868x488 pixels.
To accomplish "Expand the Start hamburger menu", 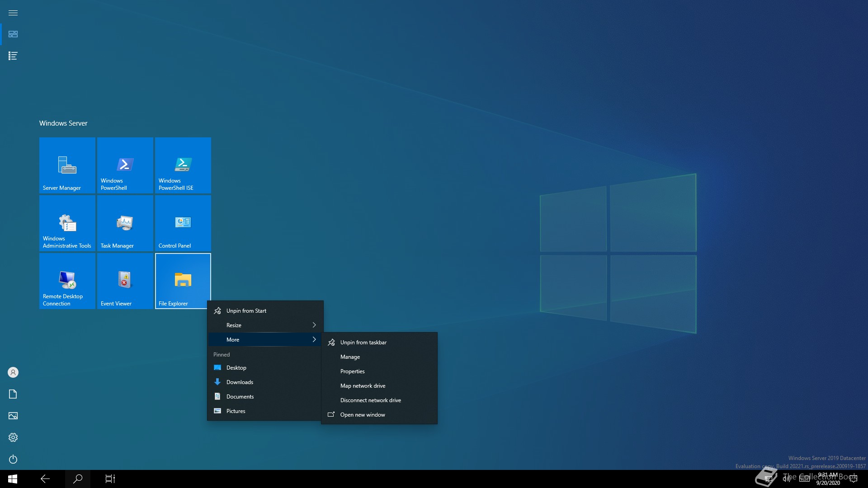I will point(13,13).
